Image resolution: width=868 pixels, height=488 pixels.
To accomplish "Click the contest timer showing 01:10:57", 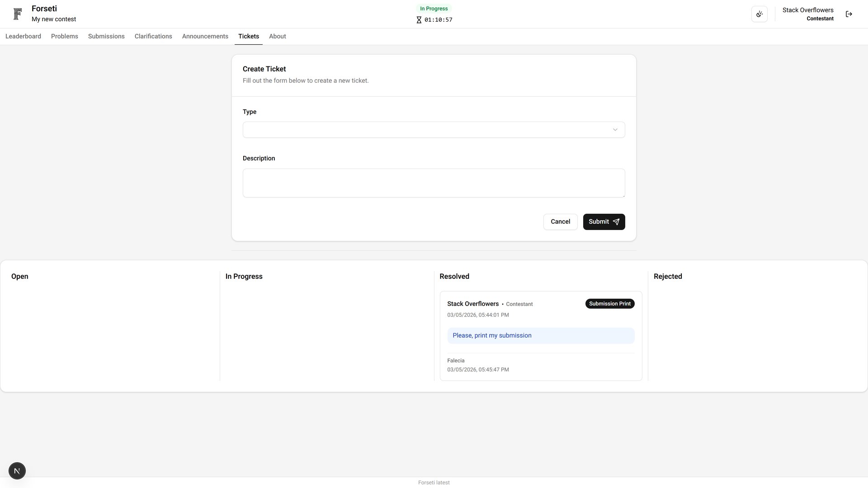I will pyautogui.click(x=438, y=20).
